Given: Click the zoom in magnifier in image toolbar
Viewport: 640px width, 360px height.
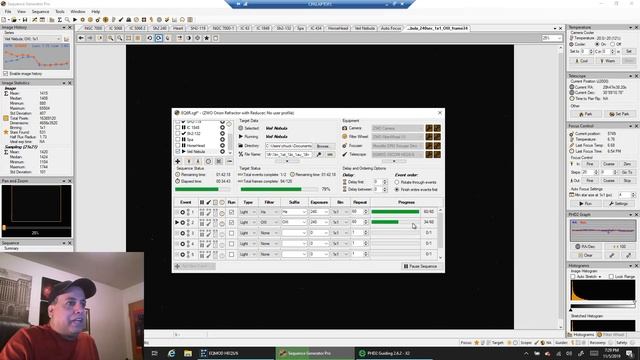Looking at the screenshot, I should 111,38.
